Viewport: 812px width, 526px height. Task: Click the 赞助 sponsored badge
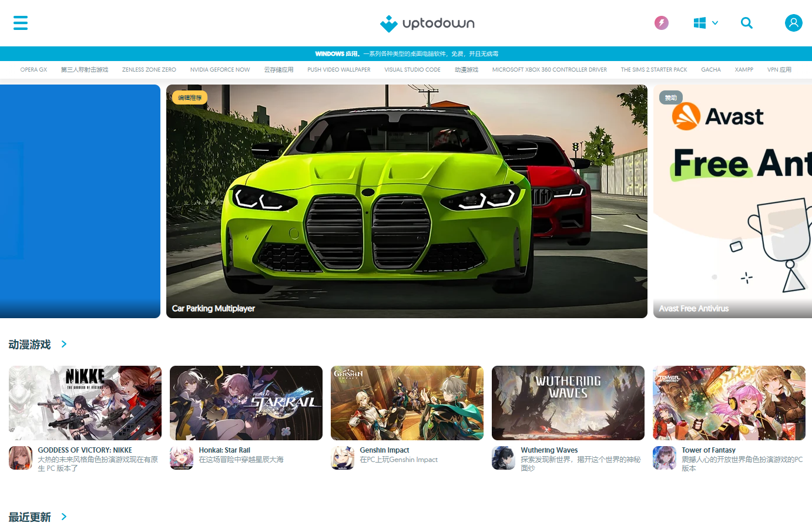(671, 97)
